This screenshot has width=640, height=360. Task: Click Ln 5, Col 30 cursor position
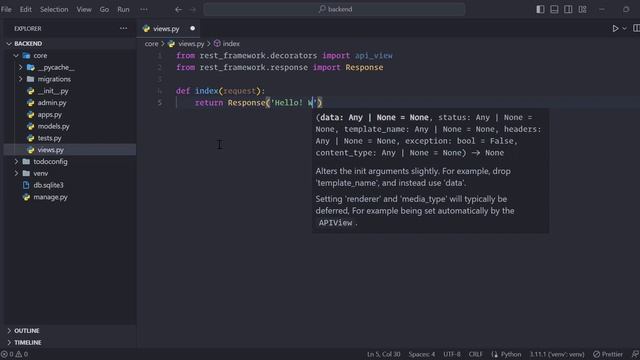(x=383, y=354)
